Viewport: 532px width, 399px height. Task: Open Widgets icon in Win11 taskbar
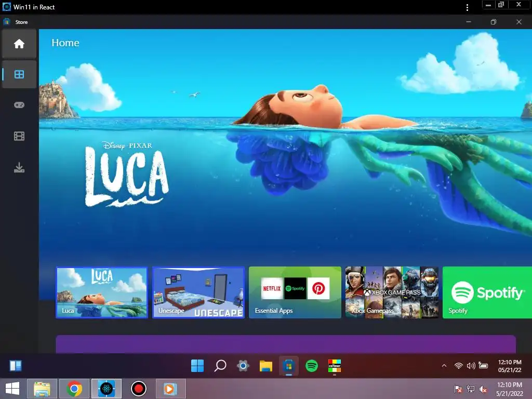click(16, 366)
